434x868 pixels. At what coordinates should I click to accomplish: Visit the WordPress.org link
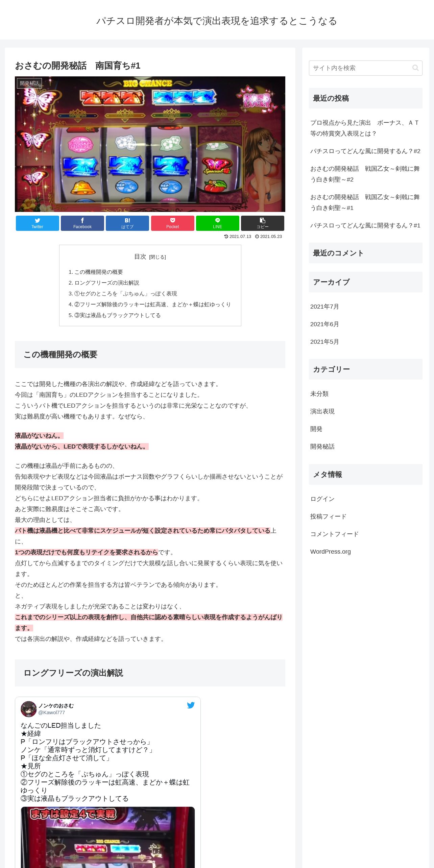(331, 552)
